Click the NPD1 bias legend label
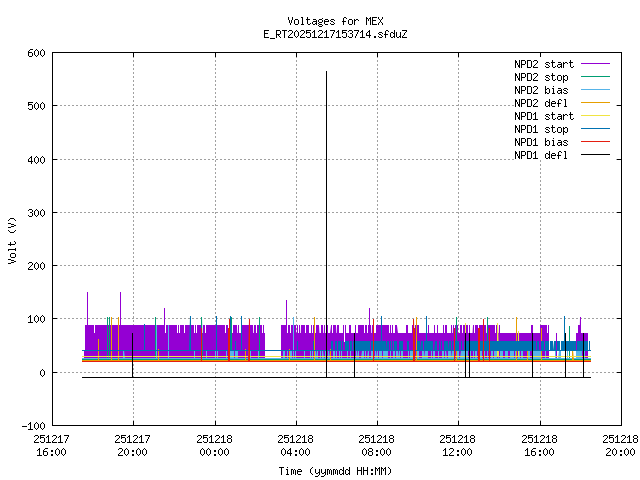This screenshot has width=640, height=480. coord(541,142)
